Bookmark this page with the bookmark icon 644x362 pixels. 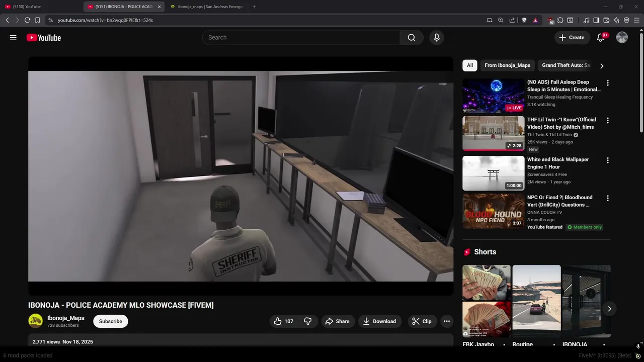point(37,20)
